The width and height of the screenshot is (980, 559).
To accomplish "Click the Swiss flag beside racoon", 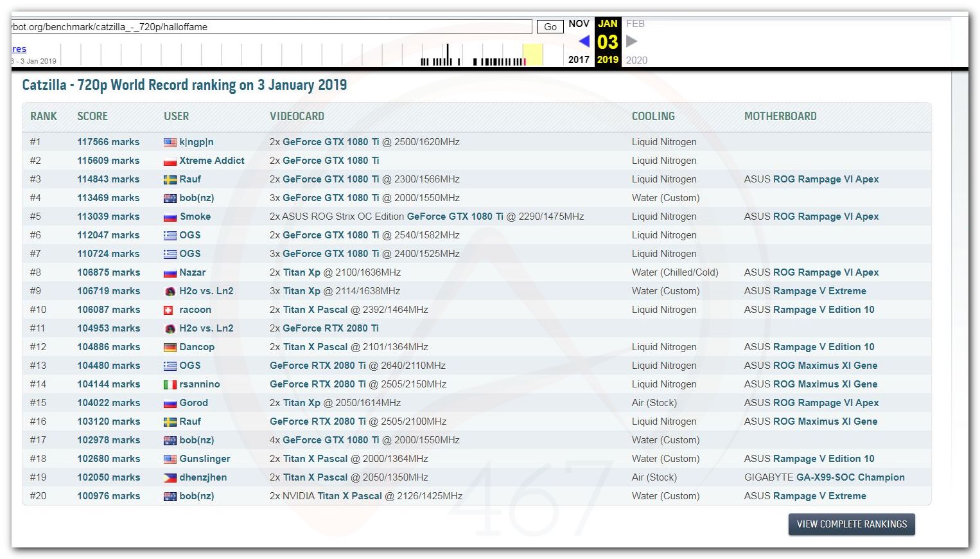I will [170, 310].
